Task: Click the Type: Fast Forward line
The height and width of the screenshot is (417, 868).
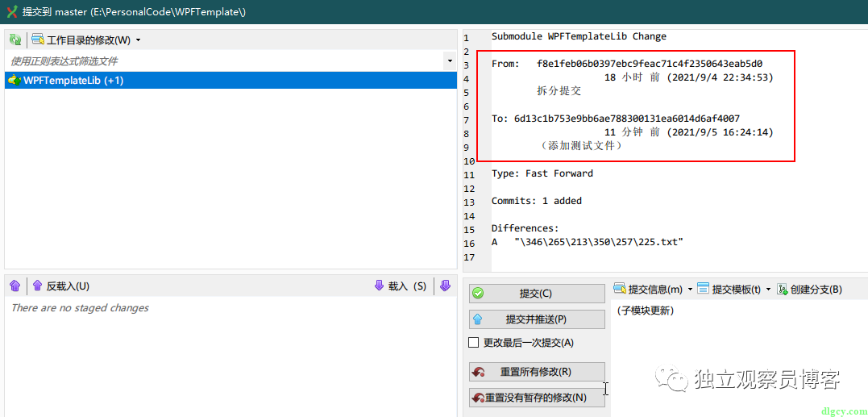Action: pyautogui.click(x=542, y=173)
